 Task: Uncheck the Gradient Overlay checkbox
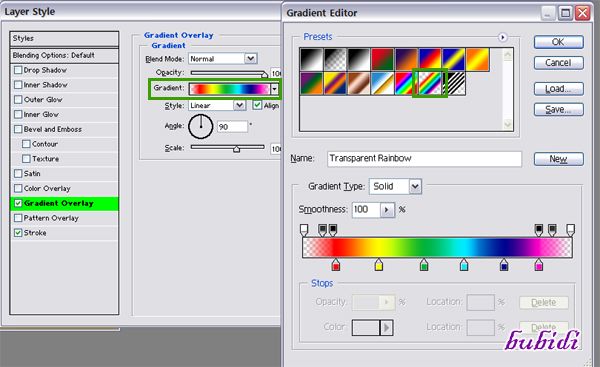pyautogui.click(x=18, y=203)
